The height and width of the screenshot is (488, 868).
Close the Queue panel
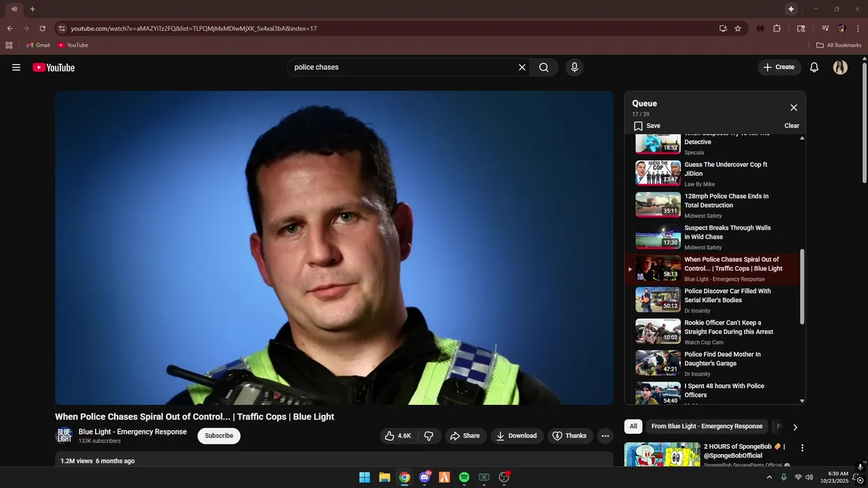[793, 108]
